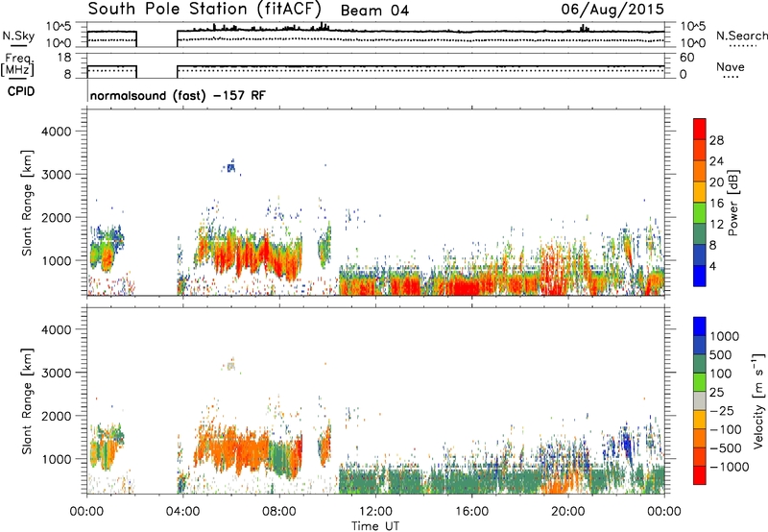
Task: Click '4000' on the power panel axis
Action: [x=56, y=132]
